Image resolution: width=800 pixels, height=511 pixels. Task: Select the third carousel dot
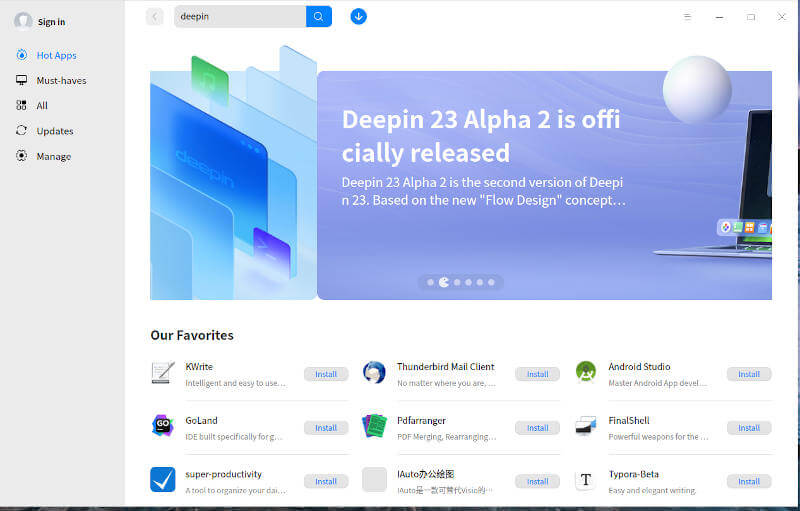(457, 282)
